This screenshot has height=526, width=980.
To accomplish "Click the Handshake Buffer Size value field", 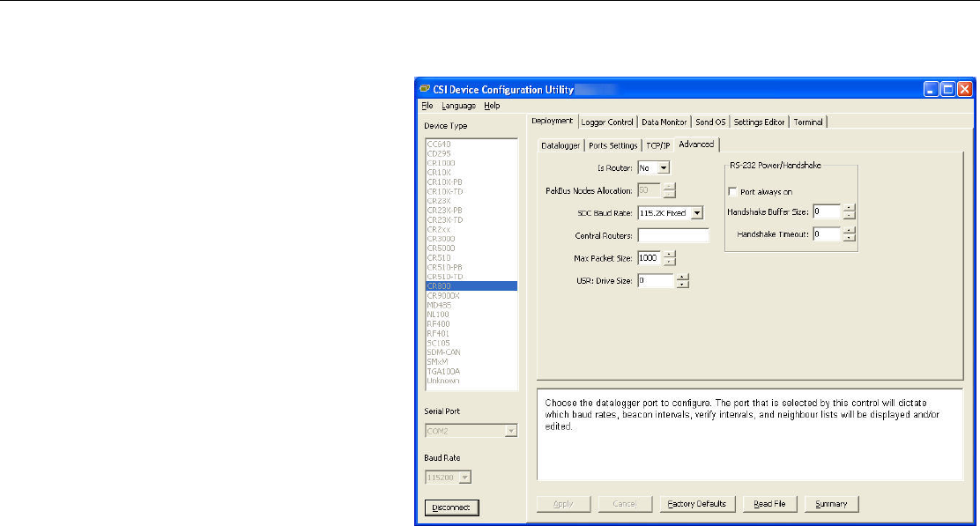I will [x=828, y=211].
